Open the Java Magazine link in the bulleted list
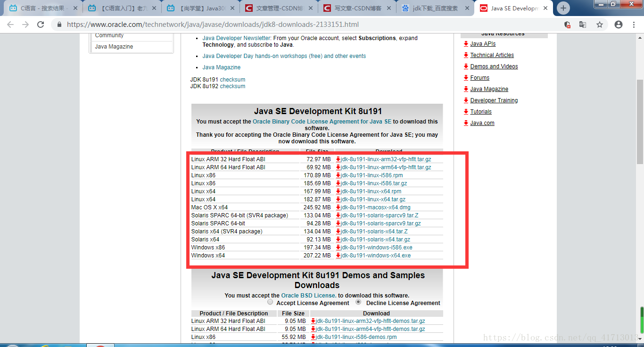The image size is (644, 347). click(222, 67)
